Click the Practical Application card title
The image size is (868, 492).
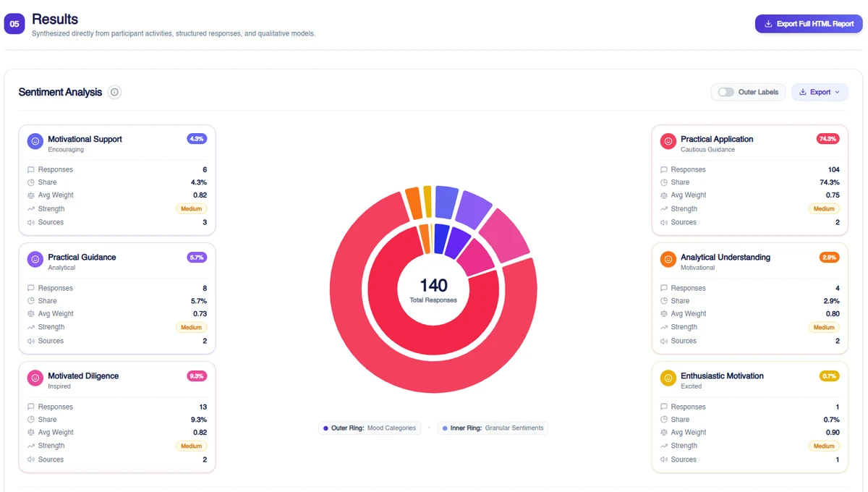[x=717, y=139]
